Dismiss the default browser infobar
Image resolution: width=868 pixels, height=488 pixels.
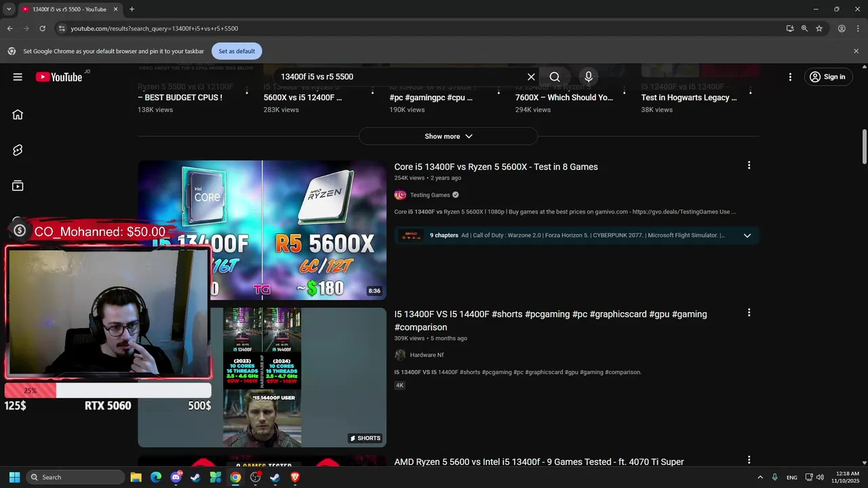[x=856, y=51]
